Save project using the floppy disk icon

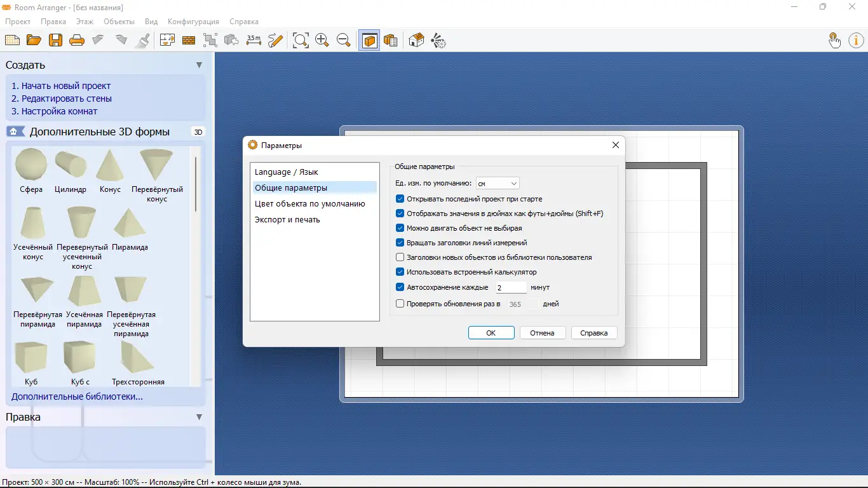click(56, 41)
